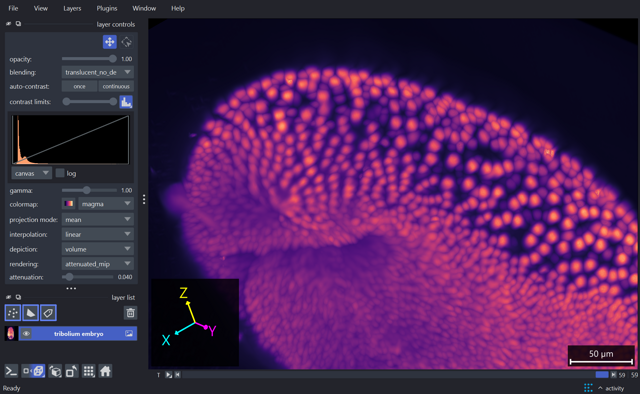Screen dimensions: 640x394
Task: Click the attenuation slider handle
Action: (69, 277)
